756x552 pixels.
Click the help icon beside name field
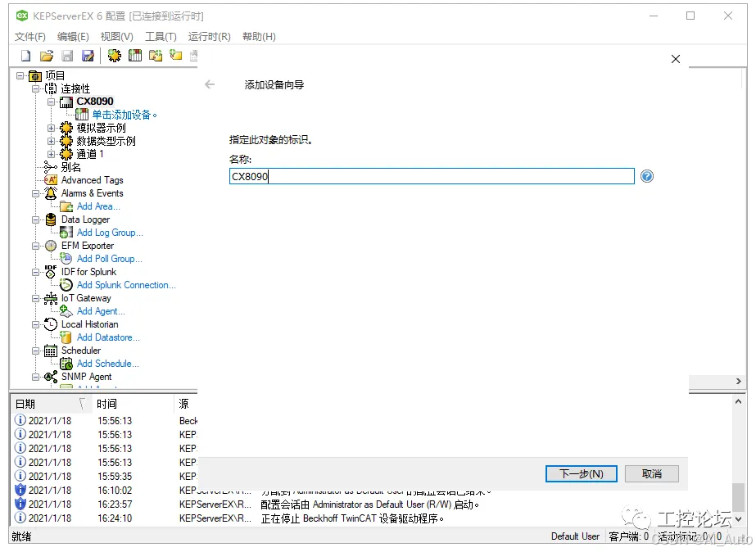(646, 176)
